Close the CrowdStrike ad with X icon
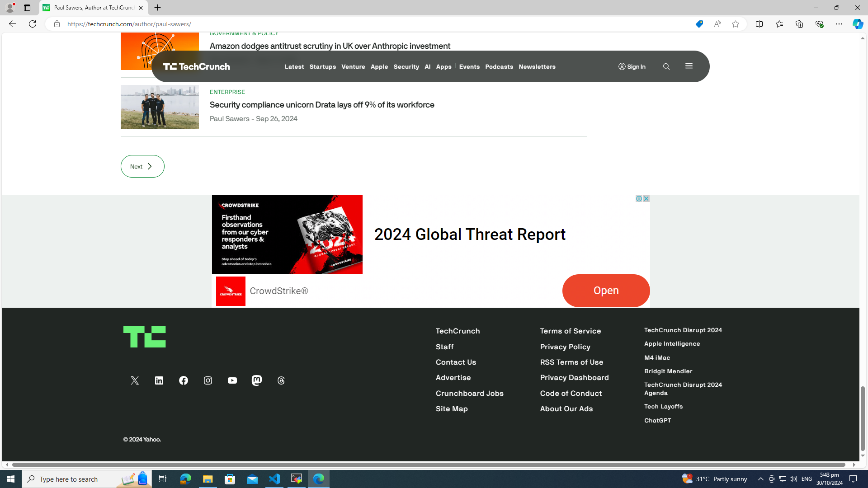The height and width of the screenshot is (488, 868). point(646,199)
